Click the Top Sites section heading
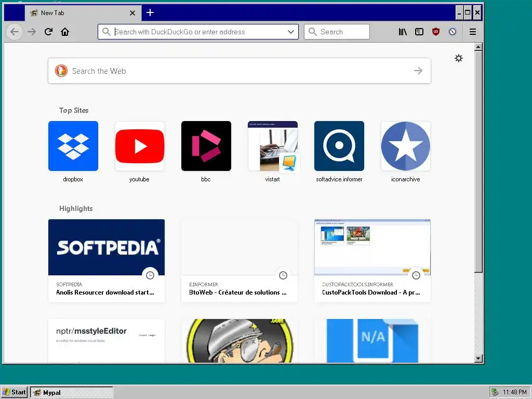 [x=74, y=110]
